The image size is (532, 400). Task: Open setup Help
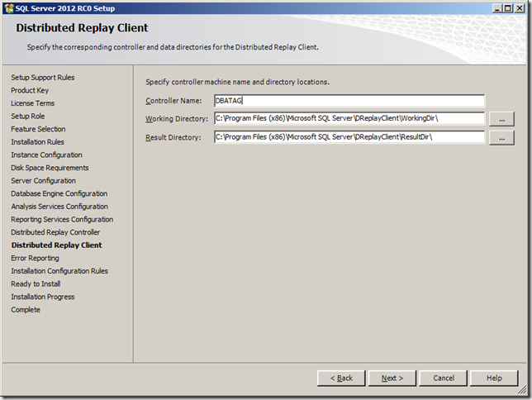click(x=494, y=378)
